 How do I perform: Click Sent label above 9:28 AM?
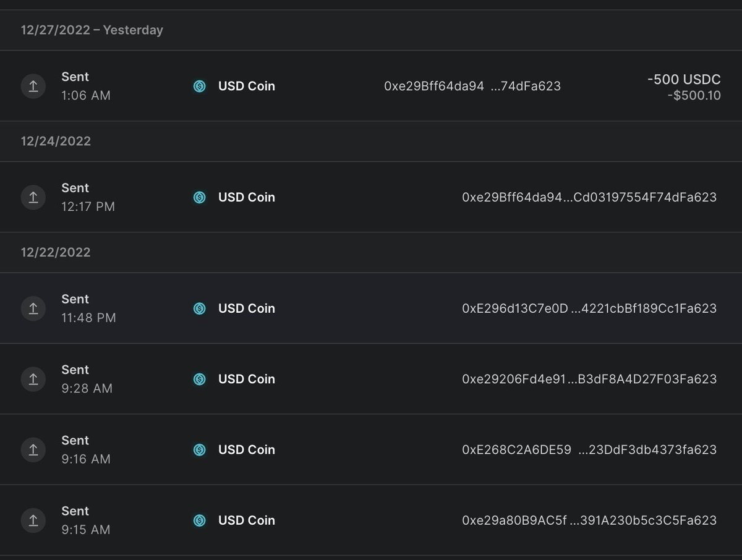(x=75, y=370)
